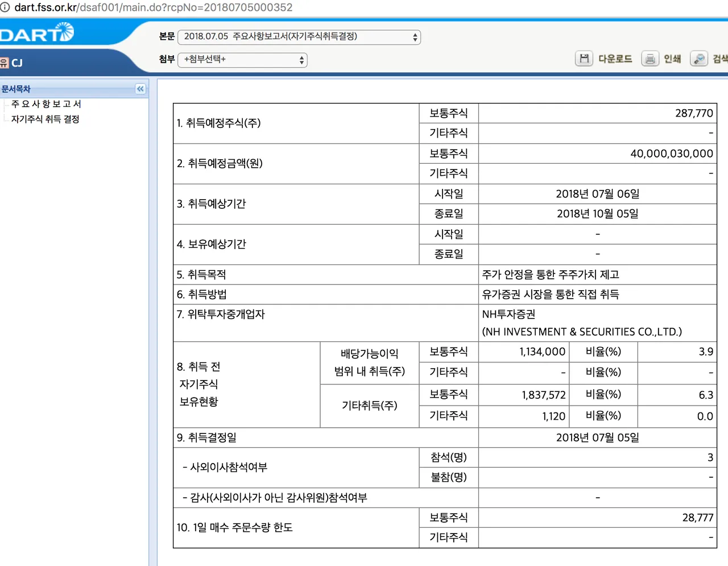Select 자기주식 취득 결정 in the tree
This screenshot has width=728, height=566.
tap(45, 119)
